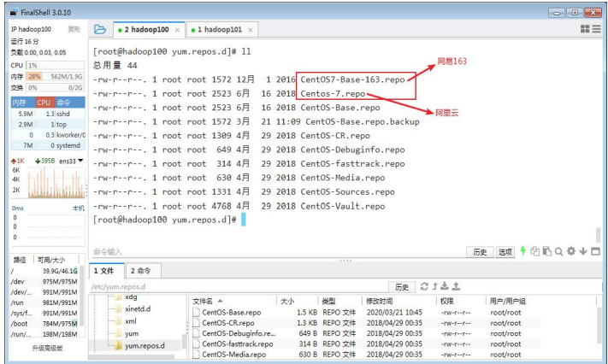Click the file panel 历史 button
The image size is (608, 364).
(402, 287)
